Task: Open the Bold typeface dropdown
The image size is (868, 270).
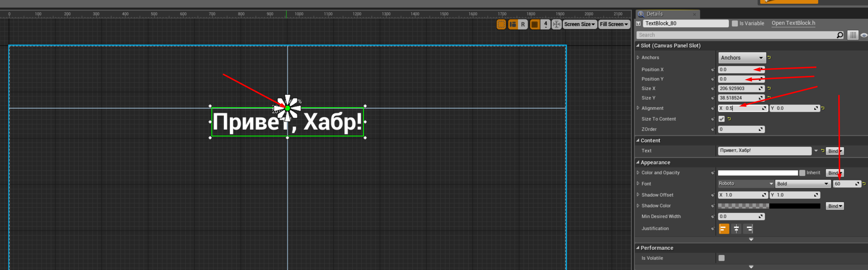Action: click(x=803, y=184)
